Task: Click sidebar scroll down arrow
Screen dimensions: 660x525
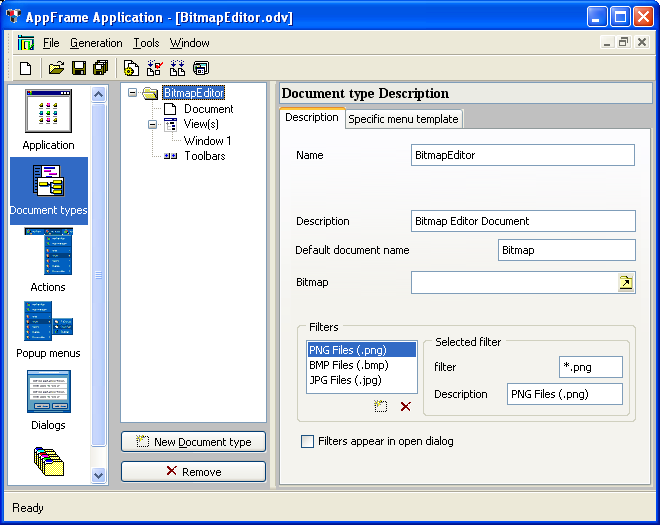Action: click(x=98, y=476)
